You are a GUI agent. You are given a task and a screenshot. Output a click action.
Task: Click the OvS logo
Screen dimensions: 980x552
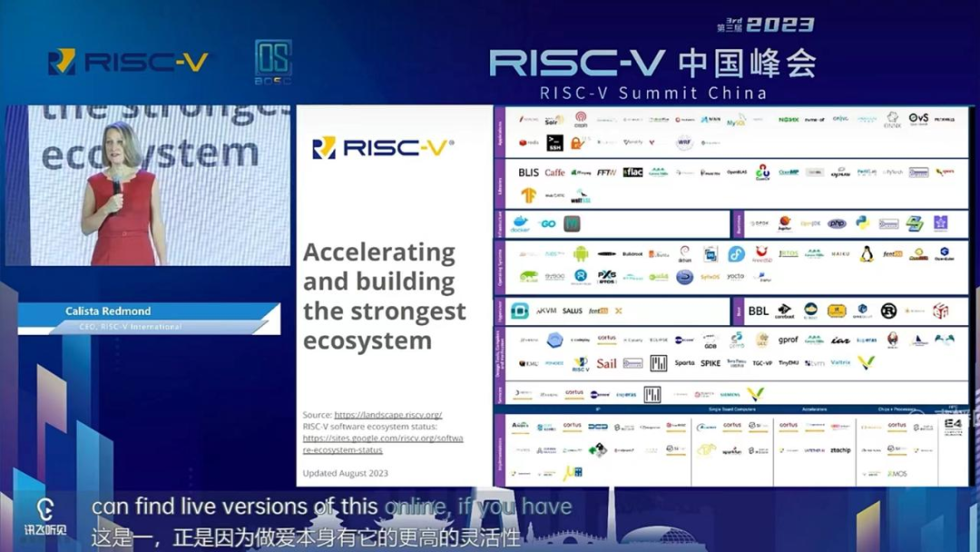click(918, 118)
